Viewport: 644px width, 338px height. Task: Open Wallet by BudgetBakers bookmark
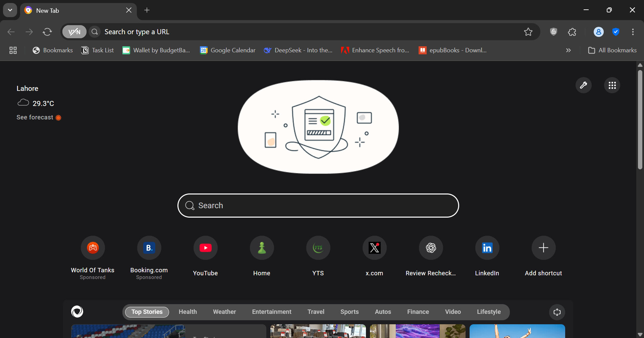pyautogui.click(x=156, y=50)
